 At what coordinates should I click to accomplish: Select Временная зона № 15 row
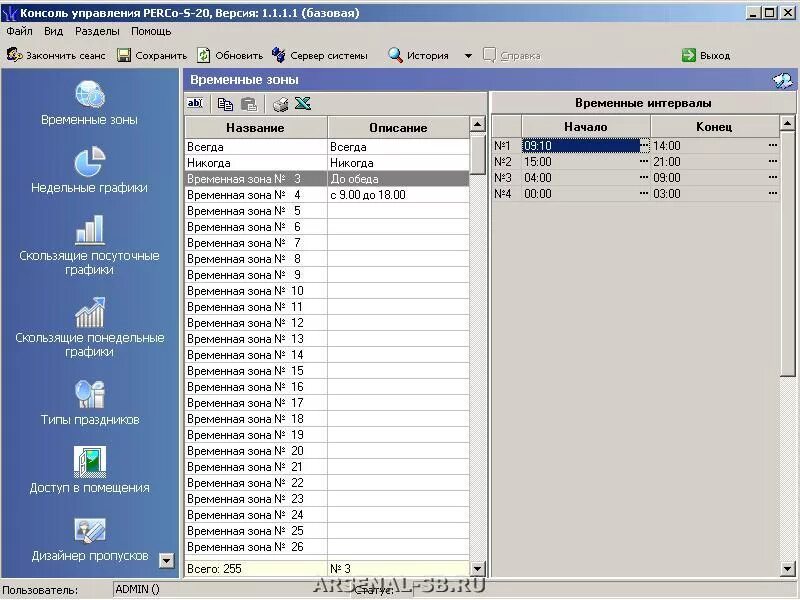(327, 371)
